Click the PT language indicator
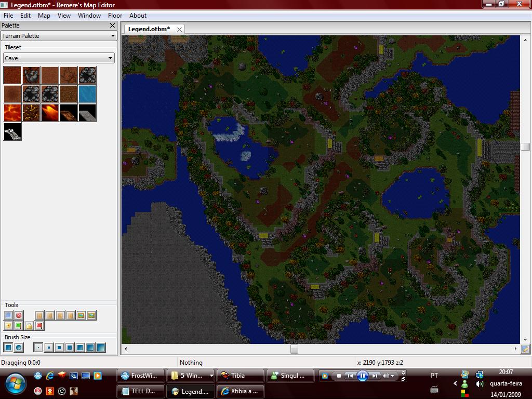This screenshot has width=532, height=399. pos(434,375)
